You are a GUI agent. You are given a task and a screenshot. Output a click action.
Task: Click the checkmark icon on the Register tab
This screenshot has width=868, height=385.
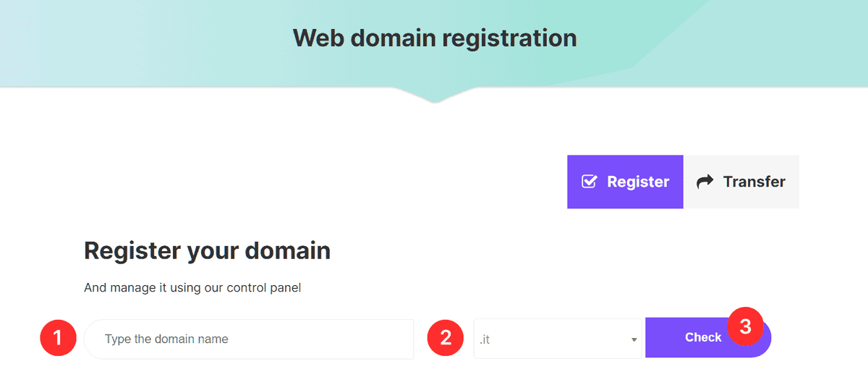[590, 182]
